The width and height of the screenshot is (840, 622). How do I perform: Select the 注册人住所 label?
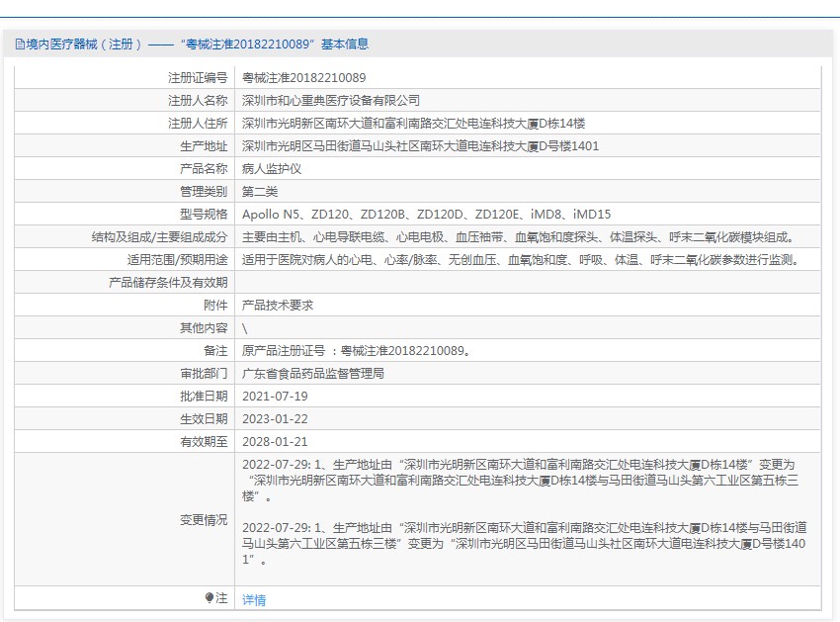(198, 124)
